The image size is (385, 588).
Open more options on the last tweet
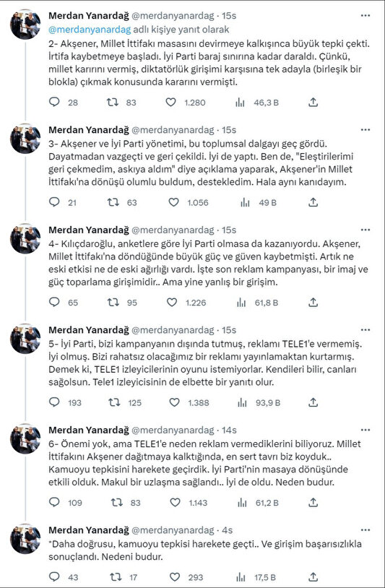pyautogui.click(x=365, y=530)
